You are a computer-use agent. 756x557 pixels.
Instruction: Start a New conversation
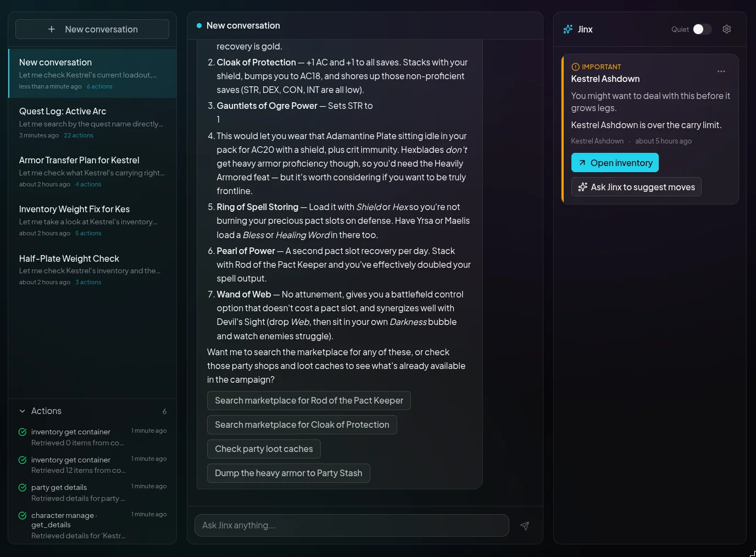pos(92,29)
